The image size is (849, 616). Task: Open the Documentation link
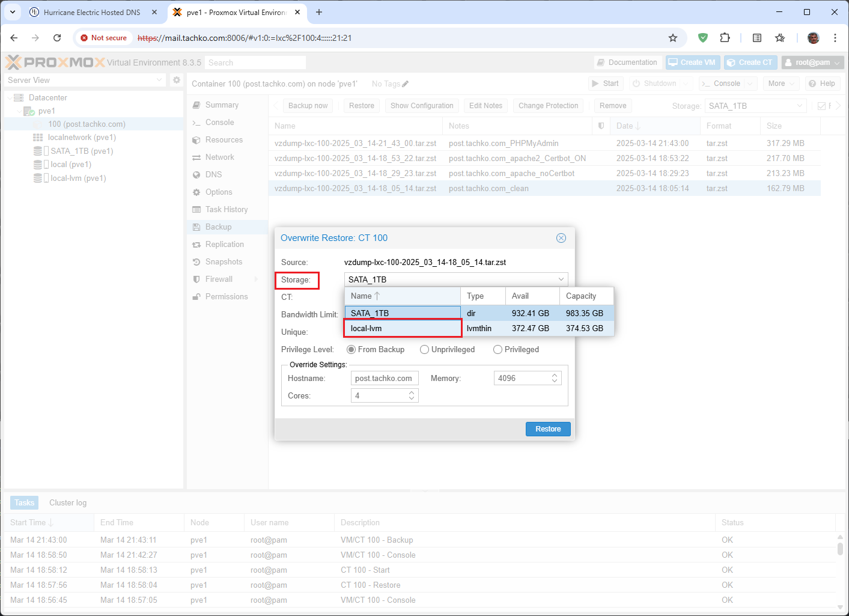coord(628,63)
